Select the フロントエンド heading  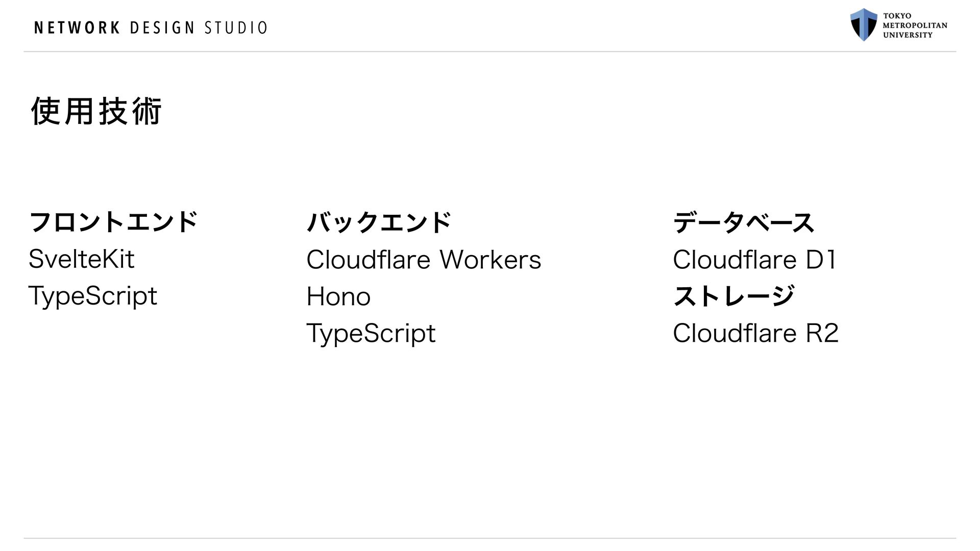pyautogui.click(x=113, y=222)
